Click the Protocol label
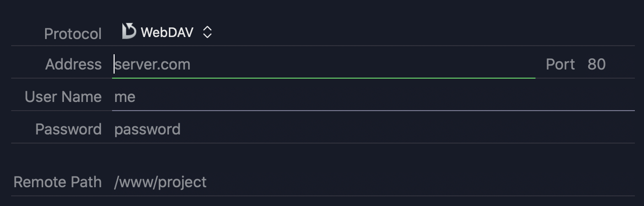Image resolution: width=644 pixels, height=206 pixels. [x=73, y=34]
